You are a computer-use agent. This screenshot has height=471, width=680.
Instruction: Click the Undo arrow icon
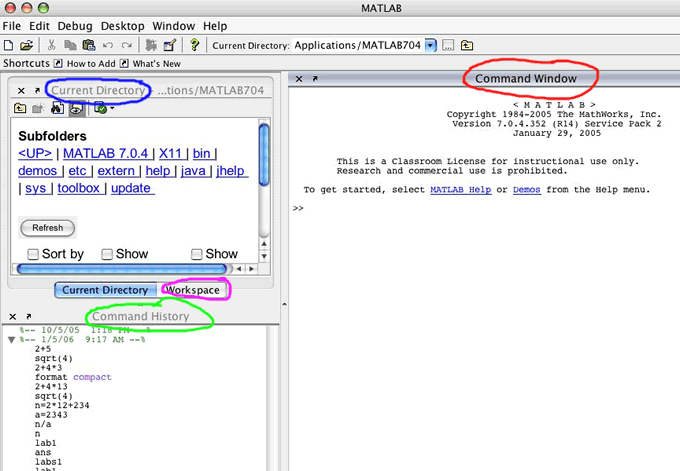[x=108, y=45]
